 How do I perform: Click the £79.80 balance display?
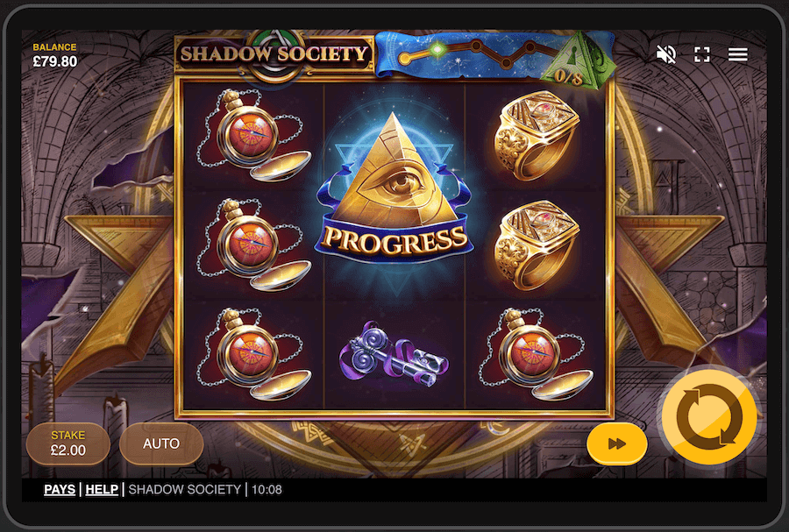click(x=55, y=61)
